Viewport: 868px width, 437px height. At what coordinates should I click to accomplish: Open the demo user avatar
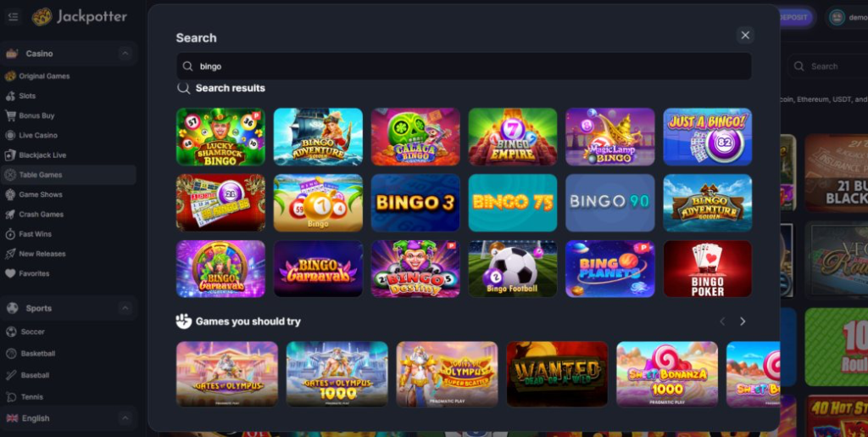click(x=837, y=18)
